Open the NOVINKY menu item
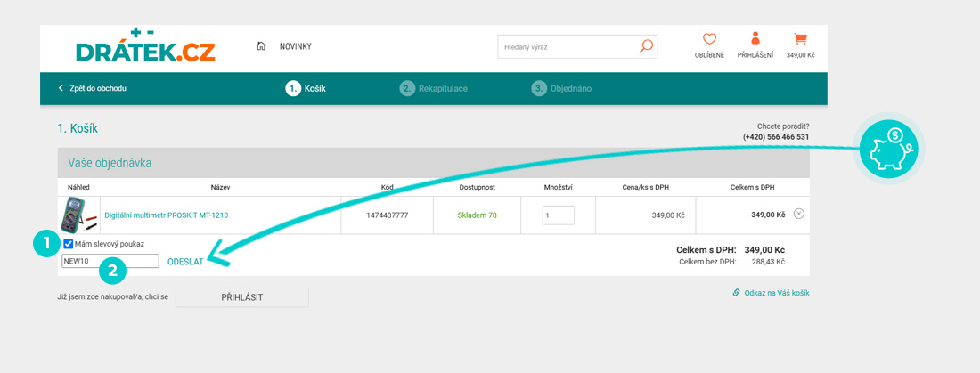Image resolution: width=980 pixels, height=373 pixels. coord(295,46)
